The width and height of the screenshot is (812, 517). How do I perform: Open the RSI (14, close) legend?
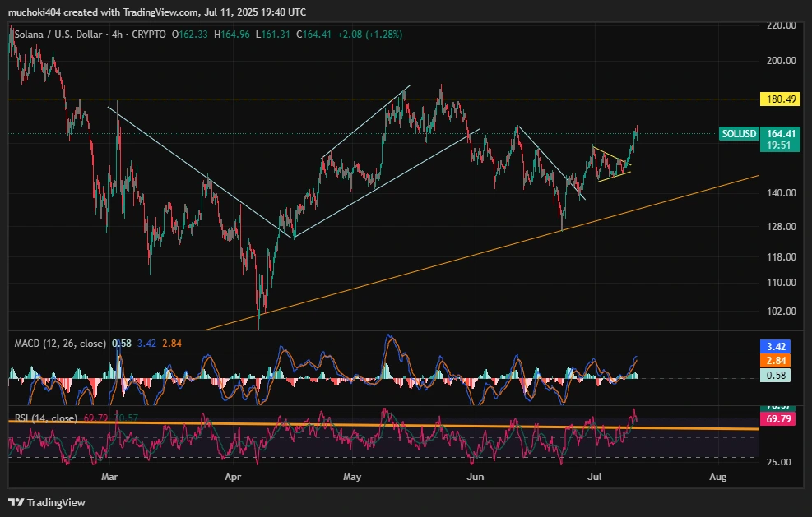[x=45, y=418]
